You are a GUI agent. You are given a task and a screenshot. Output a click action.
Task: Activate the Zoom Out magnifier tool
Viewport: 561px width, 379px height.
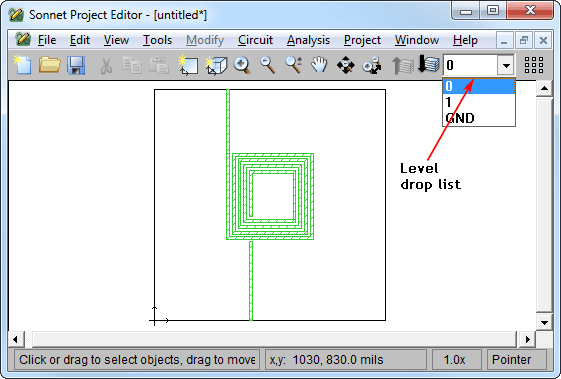[268, 65]
